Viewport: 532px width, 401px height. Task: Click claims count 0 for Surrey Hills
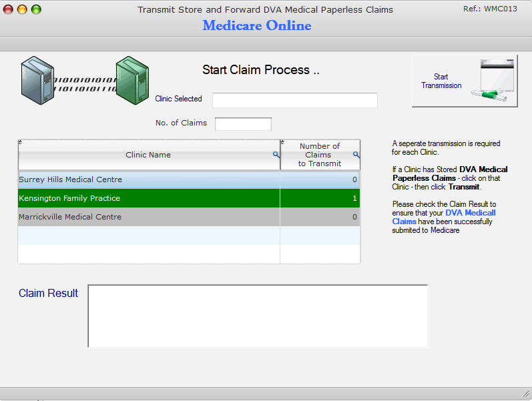coord(354,179)
